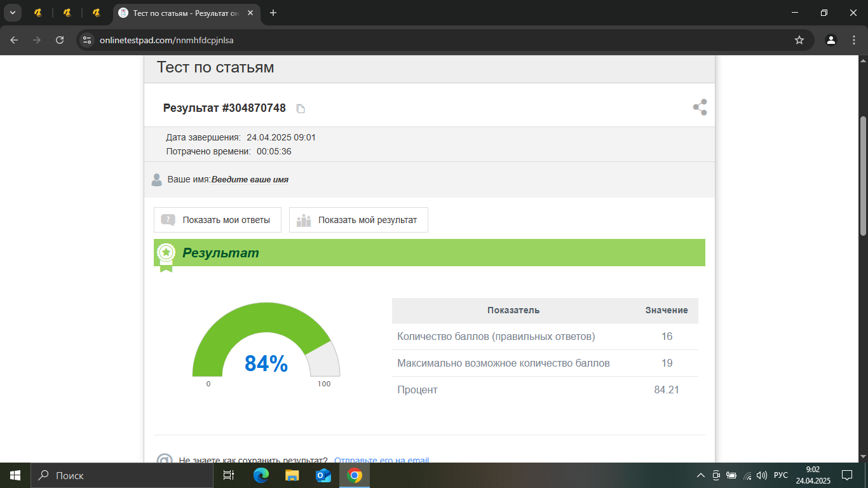Open the Chrome profile icon
This screenshot has height=488, width=868.
tap(831, 40)
